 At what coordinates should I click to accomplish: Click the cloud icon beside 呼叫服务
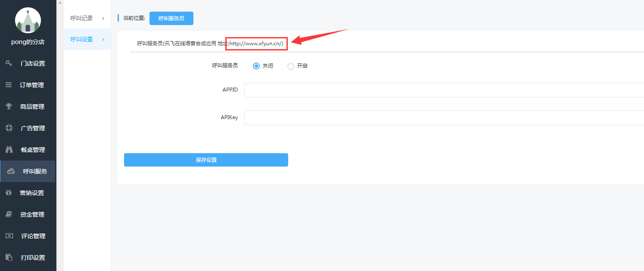coord(11,171)
